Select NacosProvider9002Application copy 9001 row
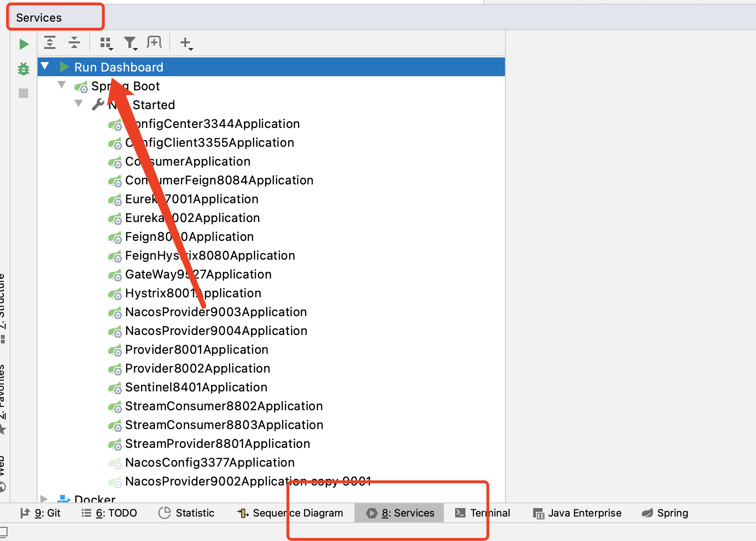This screenshot has height=541, width=756. tap(271, 481)
